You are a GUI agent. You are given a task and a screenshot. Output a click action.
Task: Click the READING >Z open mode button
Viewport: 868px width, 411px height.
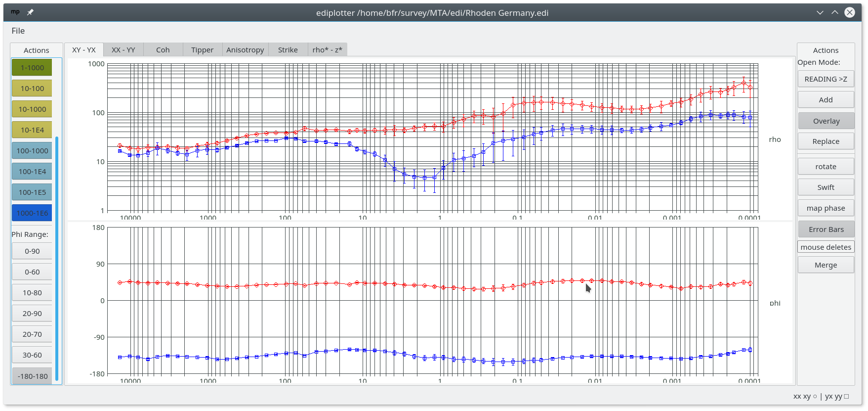(x=826, y=79)
